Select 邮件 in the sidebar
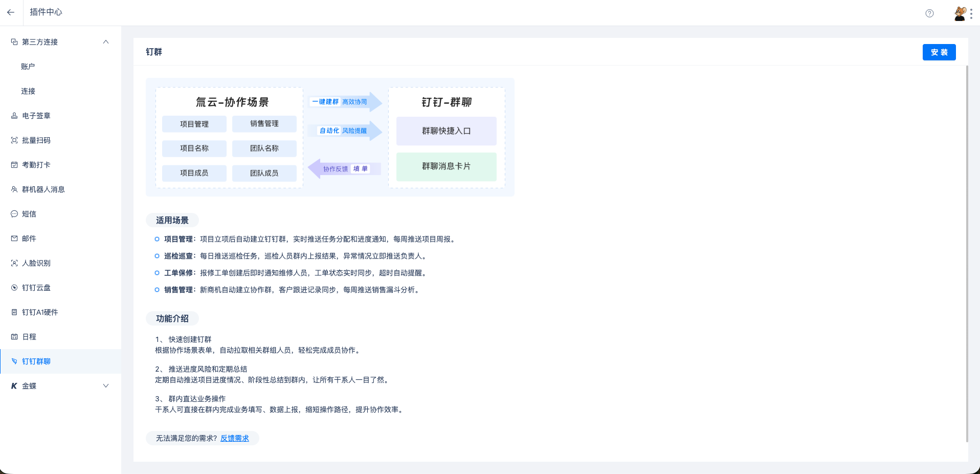 coord(60,239)
